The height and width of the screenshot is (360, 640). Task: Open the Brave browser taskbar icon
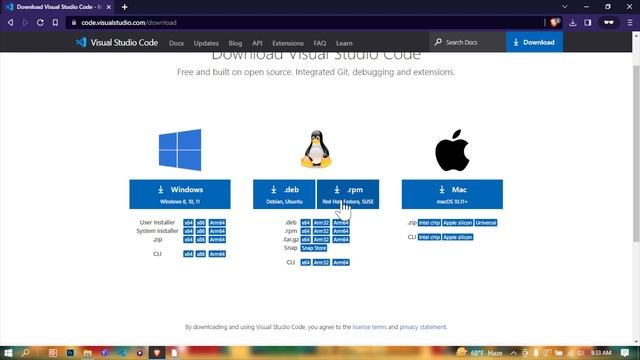click(x=157, y=353)
